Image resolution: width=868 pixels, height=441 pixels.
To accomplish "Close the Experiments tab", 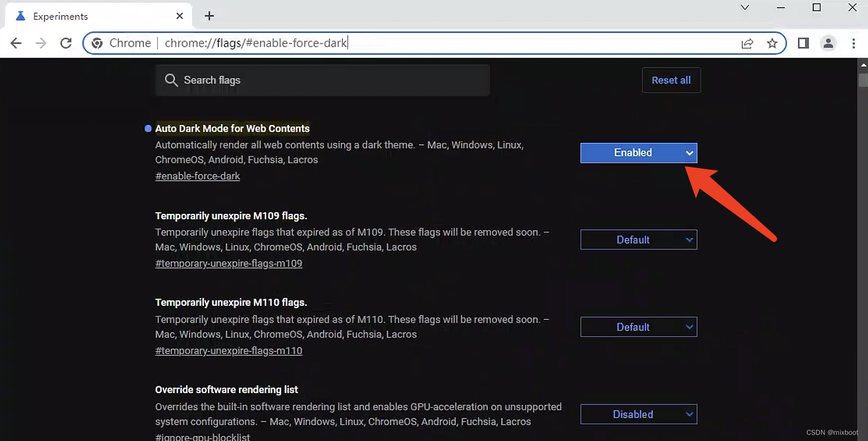I will pyautogui.click(x=180, y=16).
